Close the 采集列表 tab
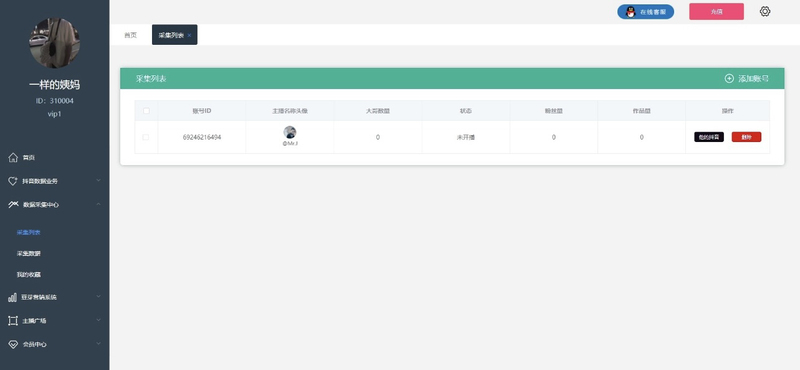This screenshot has height=370, width=800. click(189, 35)
